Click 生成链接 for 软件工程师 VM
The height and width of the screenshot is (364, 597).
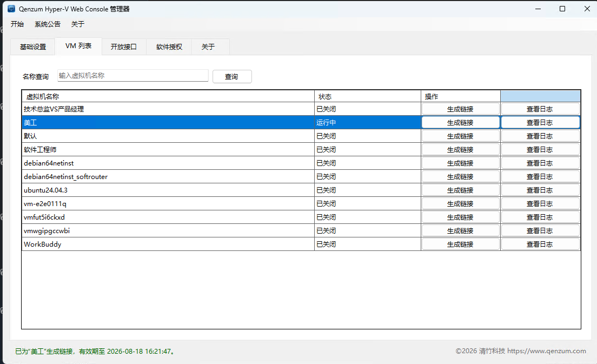[x=460, y=150]
